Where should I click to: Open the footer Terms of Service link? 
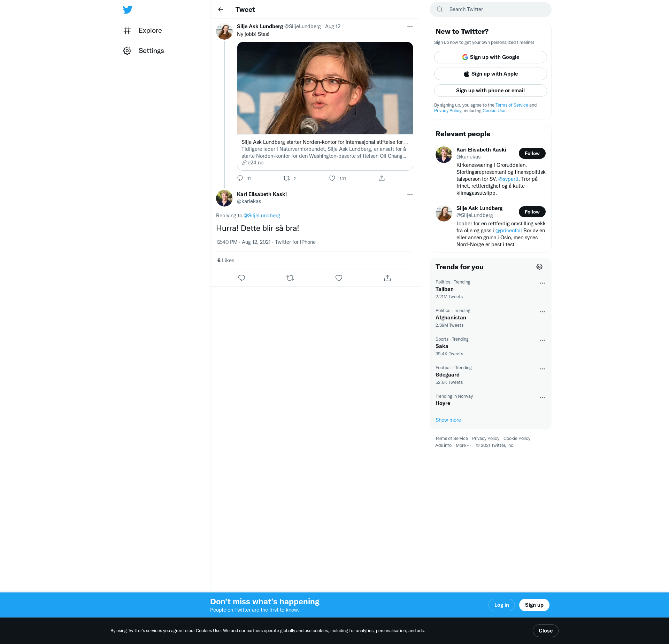(451, 439)
